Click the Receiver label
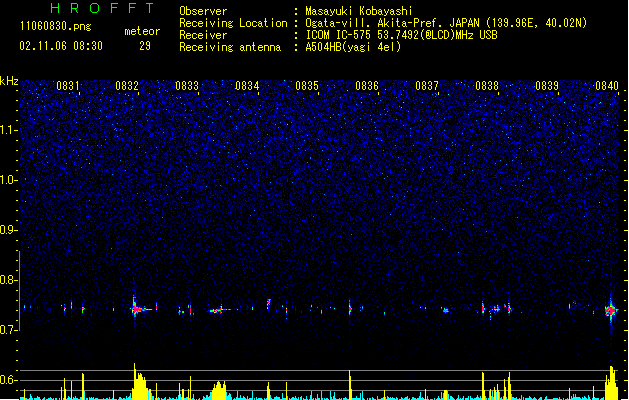 point(203,35)
